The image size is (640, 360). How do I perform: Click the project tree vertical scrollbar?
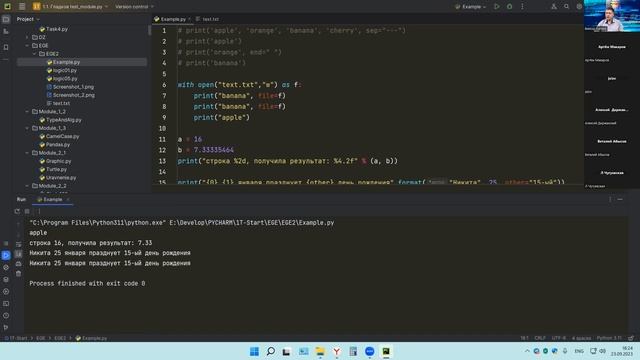(x=149, y=31)
